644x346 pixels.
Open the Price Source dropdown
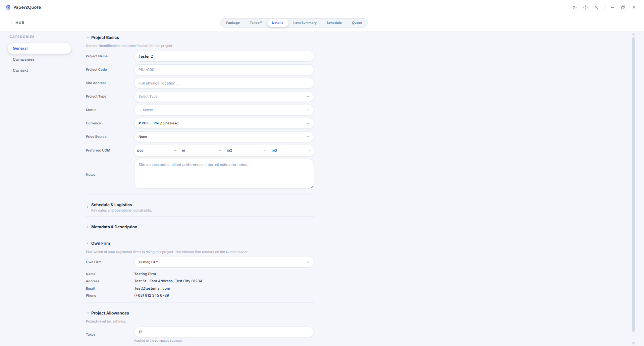[224, 137]
